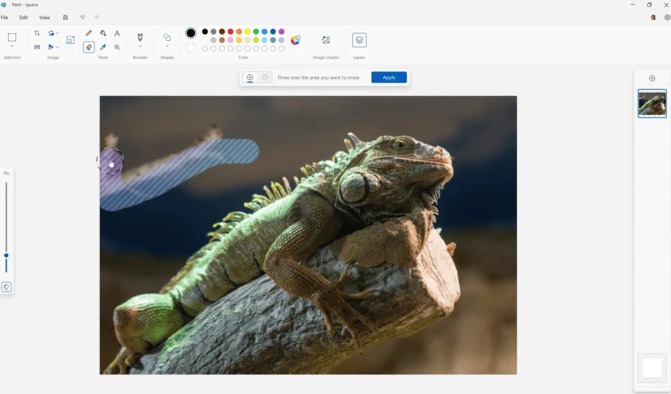This screenshot has width=671, height=394.
Task: Select the Fill bucket tool
Action: [103, 33]
